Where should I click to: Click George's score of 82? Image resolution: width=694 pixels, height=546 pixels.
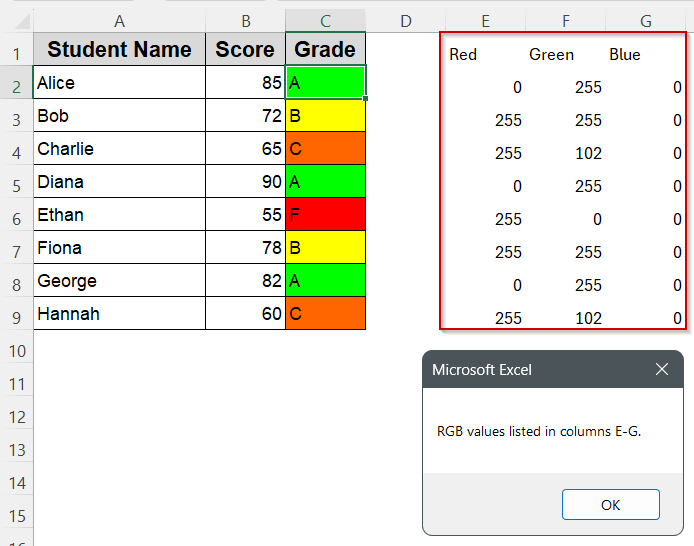[246, 280]
